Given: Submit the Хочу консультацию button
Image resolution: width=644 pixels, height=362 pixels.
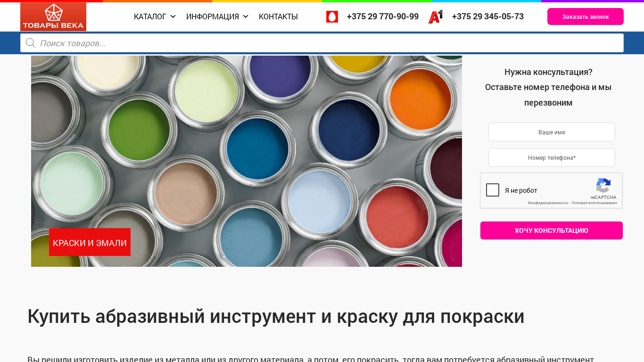Looking at the screenshot, I should 552,230.
